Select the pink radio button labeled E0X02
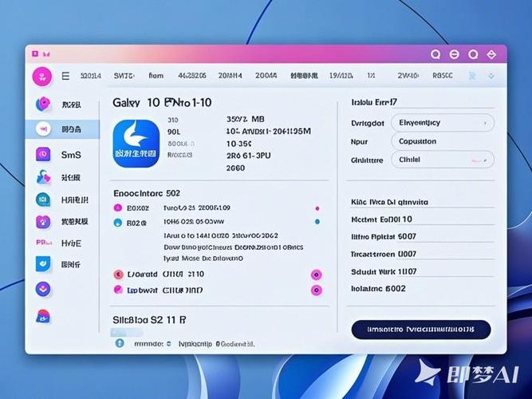Screen dimensions: 532x399 pyautogui.click(x=118, y=207)
